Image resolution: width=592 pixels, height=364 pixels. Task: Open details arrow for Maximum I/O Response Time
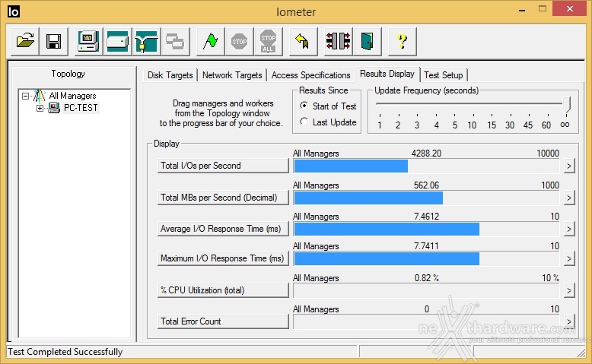click(x=569, y=258)
